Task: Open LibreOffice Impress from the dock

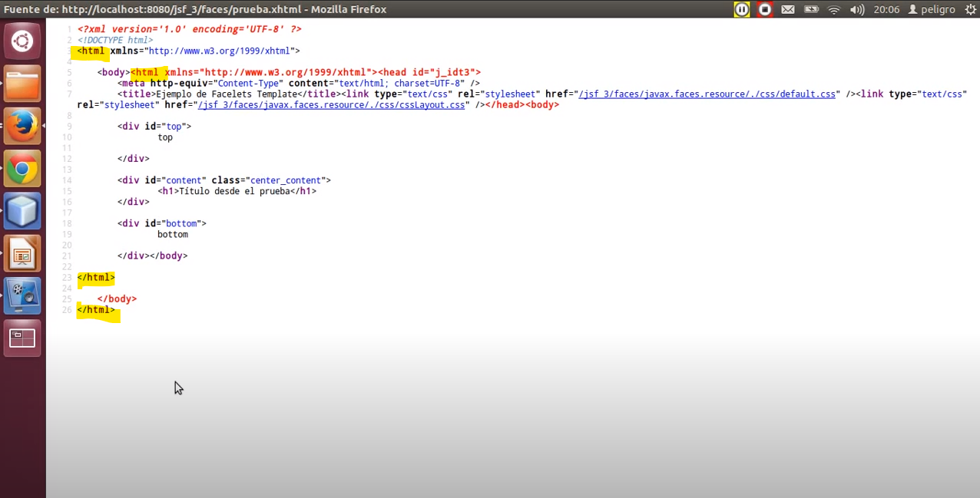Action: pyautogui.click(x=22, y=254)
